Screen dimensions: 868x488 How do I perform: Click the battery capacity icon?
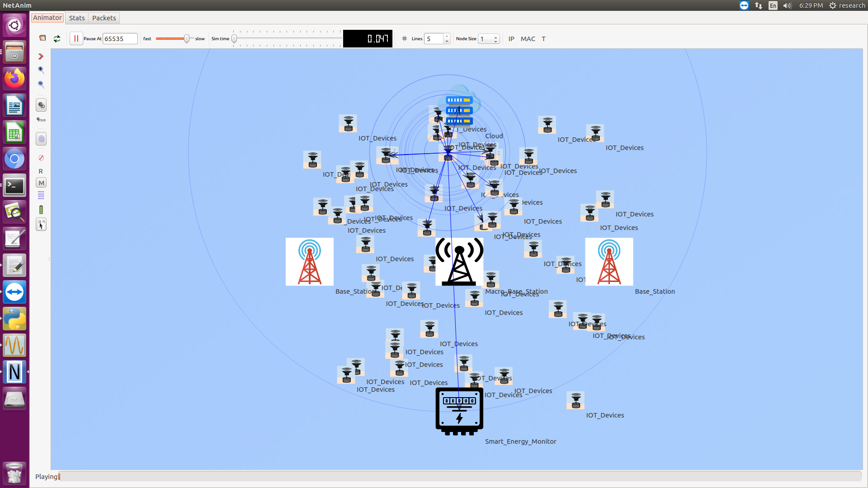pyautogui.click(x=41, y=210)
